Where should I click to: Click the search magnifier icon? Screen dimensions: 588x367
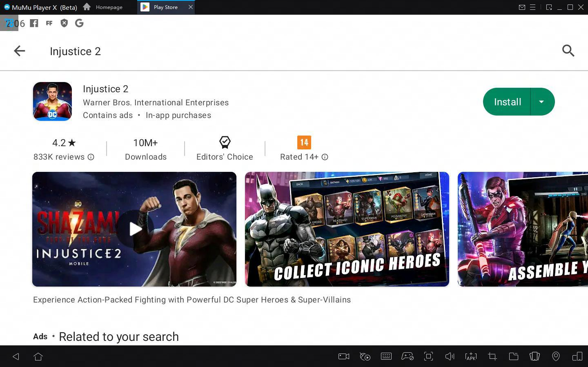coord(568,51)
